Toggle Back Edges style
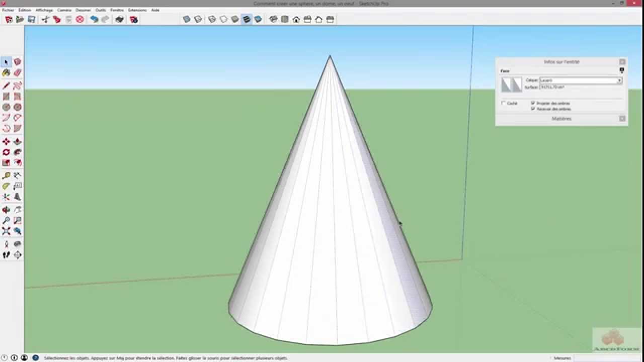Screen dimensions: 644x362 pos(198,20)
